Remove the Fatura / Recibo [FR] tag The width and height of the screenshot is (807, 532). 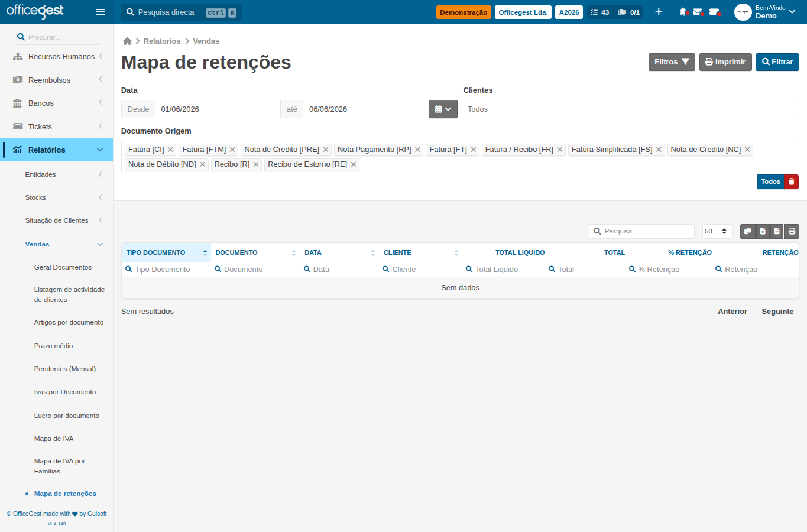coord(560,150)
